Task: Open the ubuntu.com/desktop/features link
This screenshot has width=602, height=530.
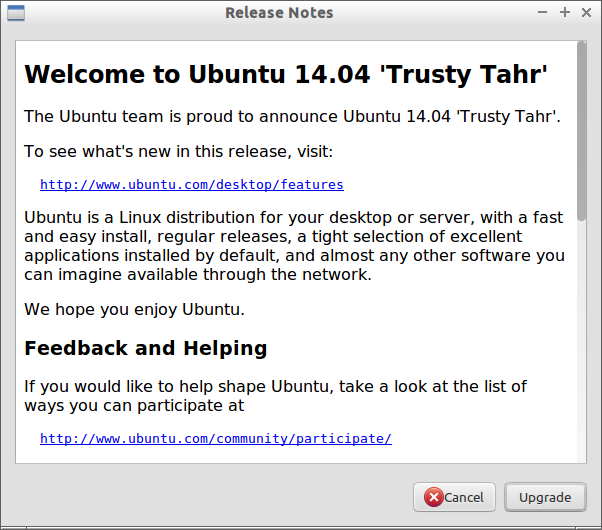Action: pyautogui.click(x=192, y=185)
